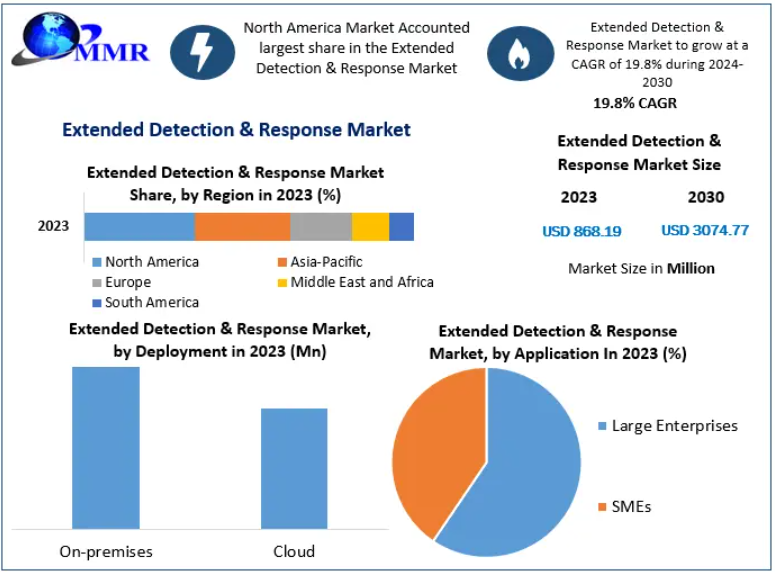Viewport: 775px width, 572px height.
Task: Click the yellow Middle East bar segment
Action: [x=370, y=226]
